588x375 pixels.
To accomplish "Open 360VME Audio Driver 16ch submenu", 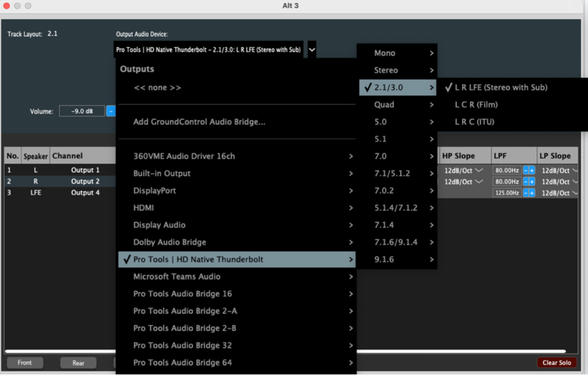I will point(237,156).
